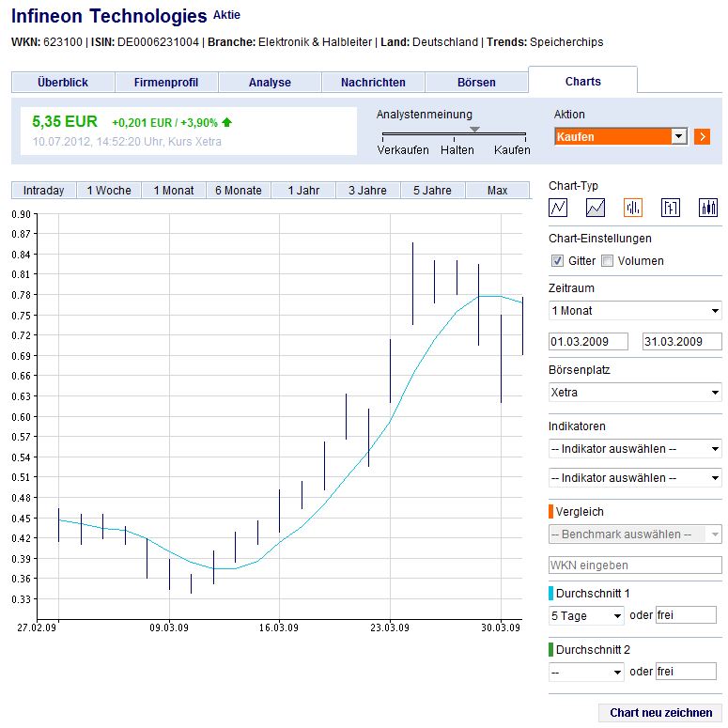Show the 1 Monat chart period button
728x728 pixels.
[174, 191]
